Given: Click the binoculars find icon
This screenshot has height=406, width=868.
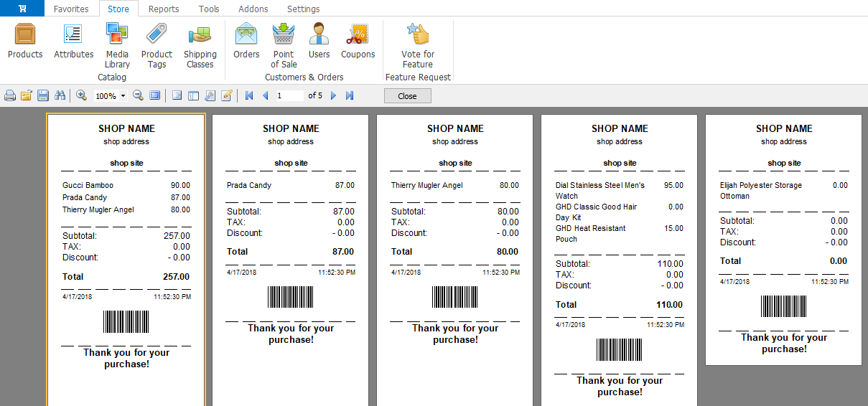Looking at the screenshot, I should (60, 95).
